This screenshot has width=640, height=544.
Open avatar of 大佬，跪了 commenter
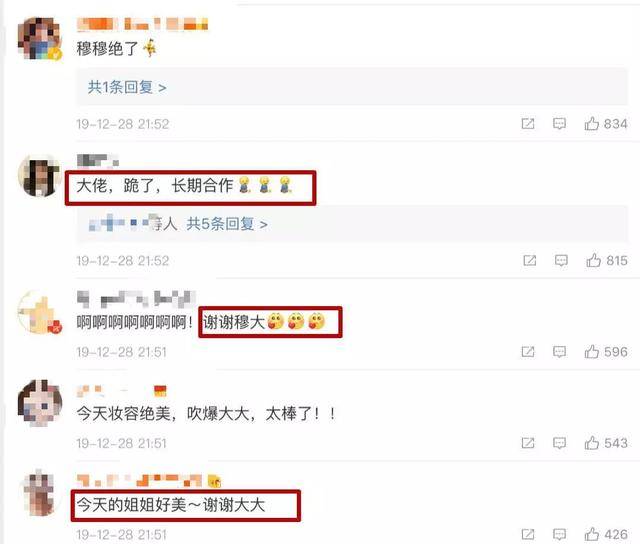[x=40, y=176]
